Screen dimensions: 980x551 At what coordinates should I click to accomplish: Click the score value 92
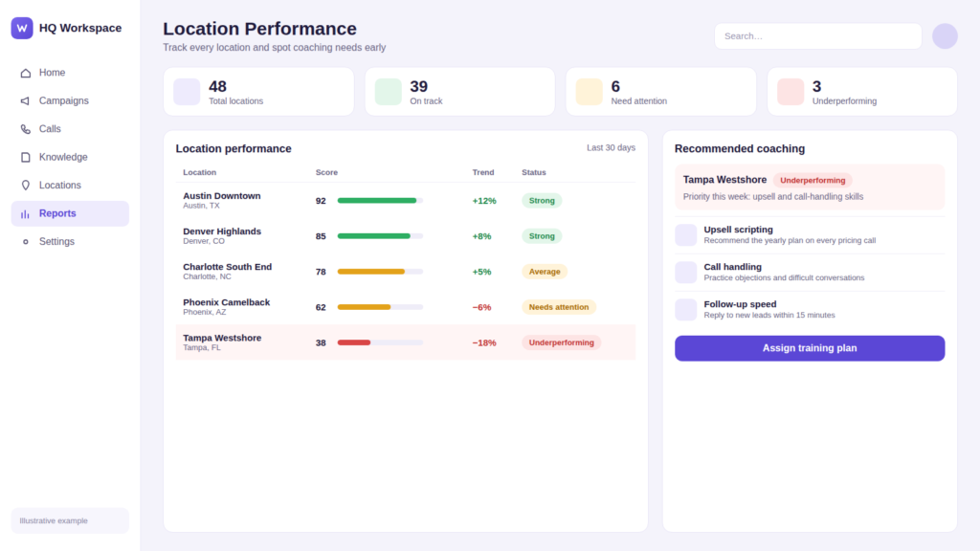[x=321, y=201]
